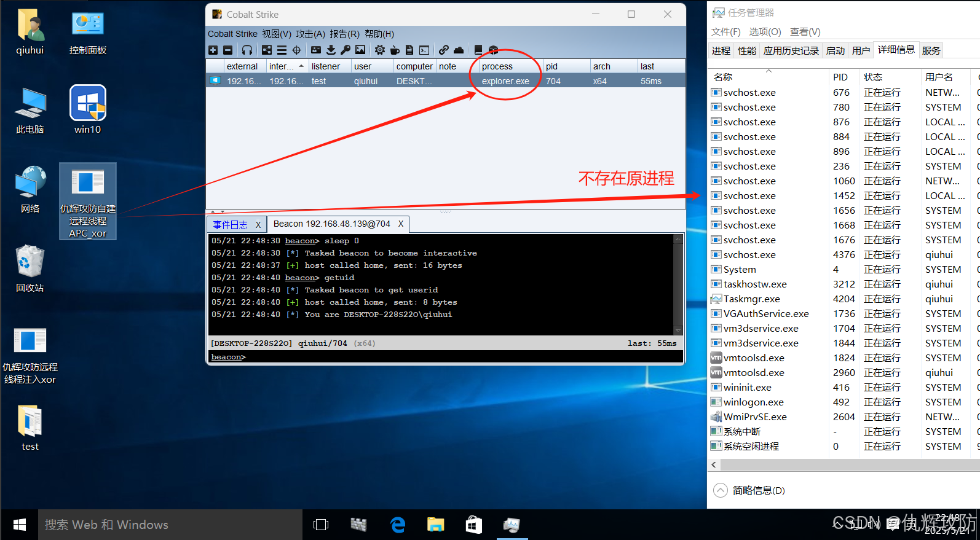Screen dimensions: 980x540
Task: Select VGAuthService.exe row in Task Manager
Action: pos(844,314)
